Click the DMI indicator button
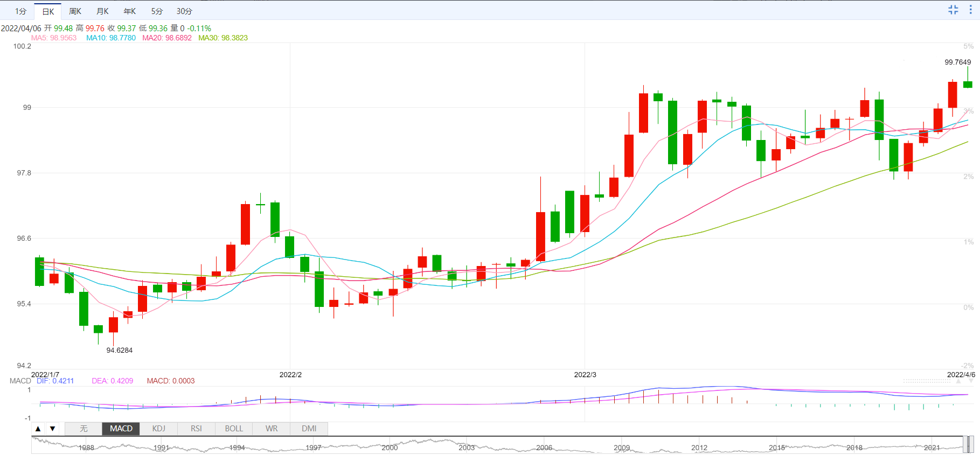980x462 pixels. [x=309, y=429]
